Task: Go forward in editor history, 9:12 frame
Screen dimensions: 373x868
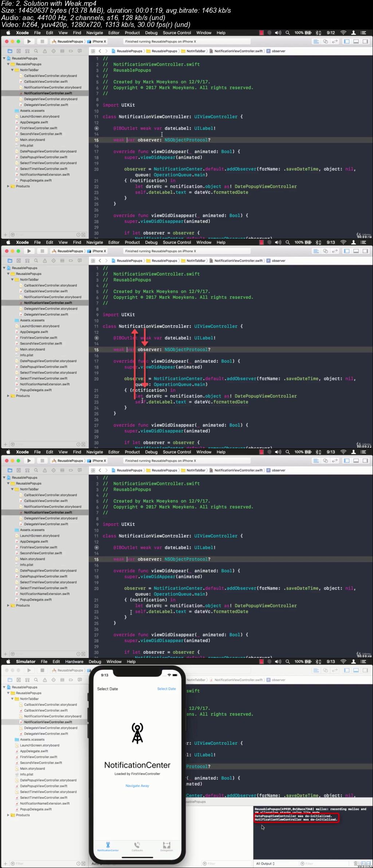Action: pyautogui.click(x=106, y=51)
